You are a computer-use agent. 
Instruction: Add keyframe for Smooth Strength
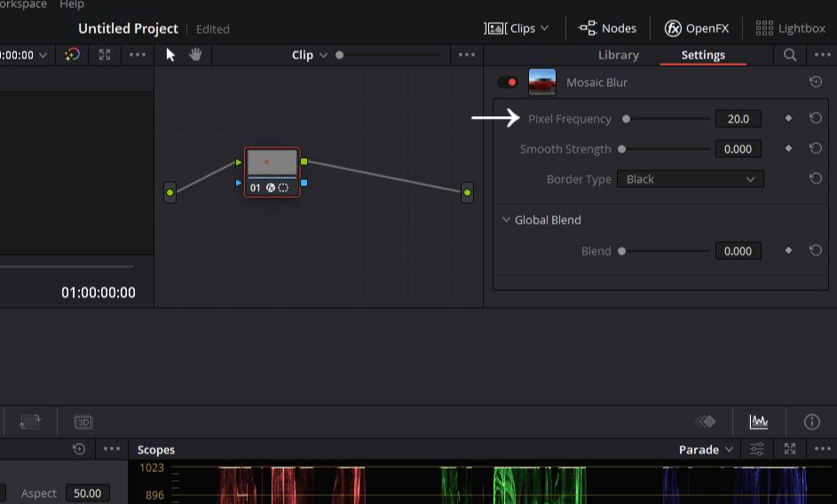point(788,148)
